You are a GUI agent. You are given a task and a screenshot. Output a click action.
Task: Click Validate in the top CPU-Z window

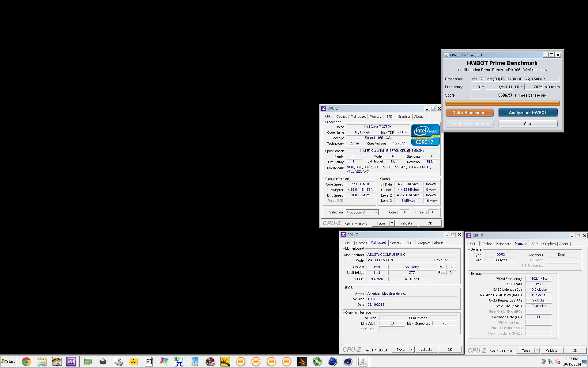pos(406,223)
